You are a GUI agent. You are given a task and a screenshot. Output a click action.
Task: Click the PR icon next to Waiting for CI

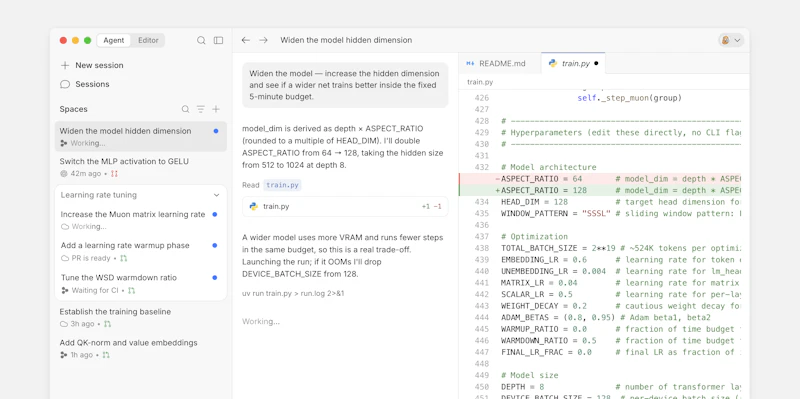pos(132,290)
